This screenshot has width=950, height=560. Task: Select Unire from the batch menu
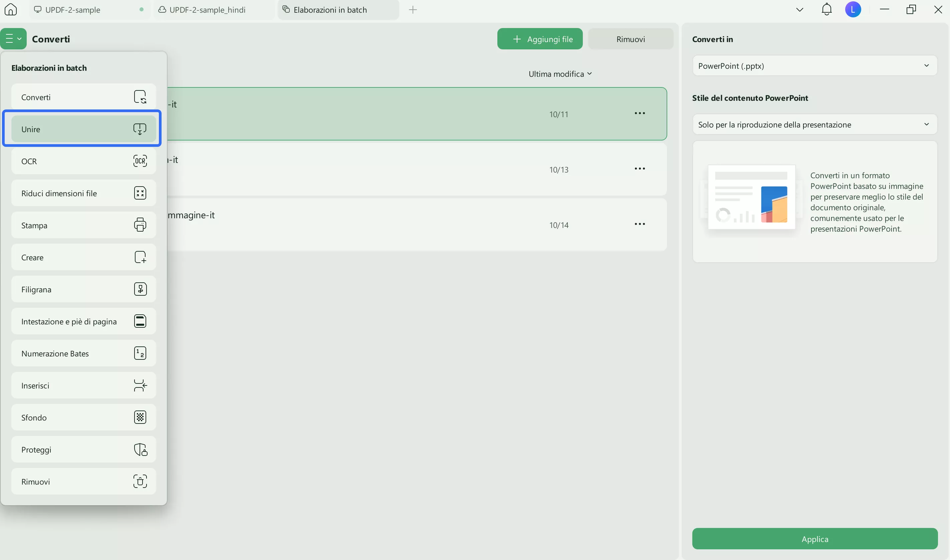tap(83, 129)
